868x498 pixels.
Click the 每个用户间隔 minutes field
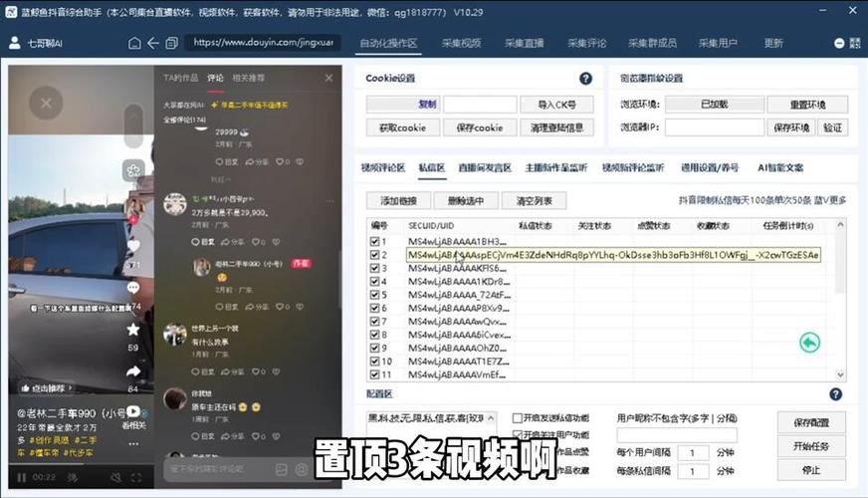(693, 453)
